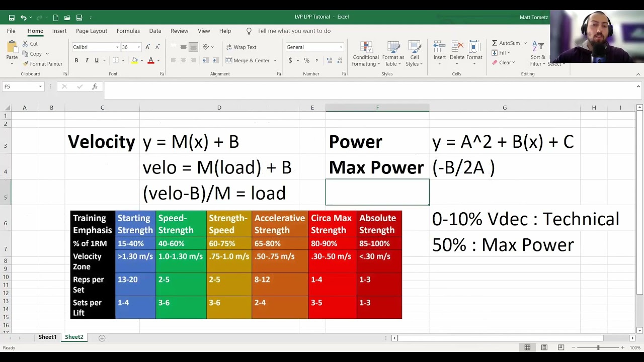Click the New document icon in title bar
This screenshot has height=362, width=644.
pos(56,18)
